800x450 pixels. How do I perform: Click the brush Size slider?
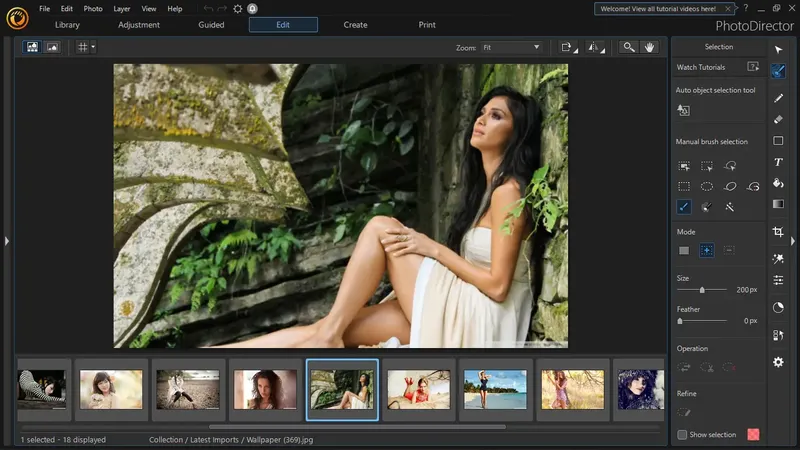point(701,290)
